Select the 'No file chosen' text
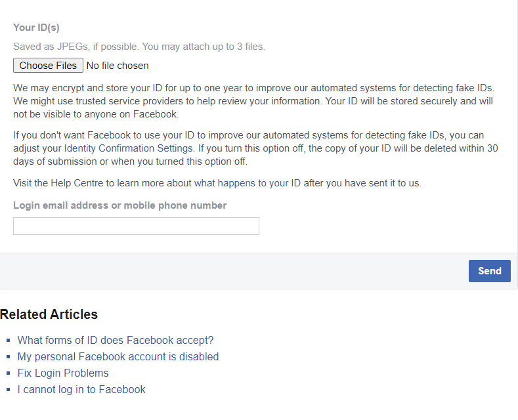This screenshot has height=420, width=518. click(118, 66)
